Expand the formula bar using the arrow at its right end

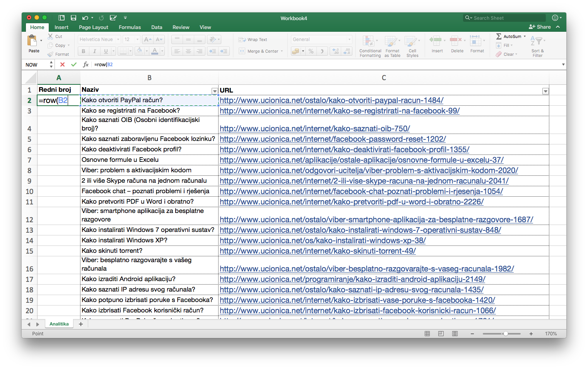563,65
